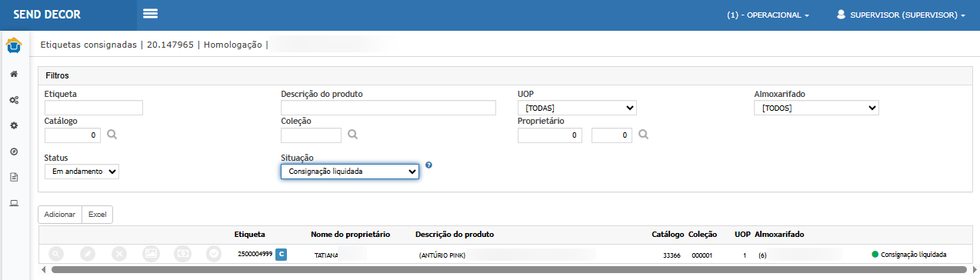Click the first Proprietário number field
Image resolution: width=980 pixels, height=280 pixels.
pos(551,135)
